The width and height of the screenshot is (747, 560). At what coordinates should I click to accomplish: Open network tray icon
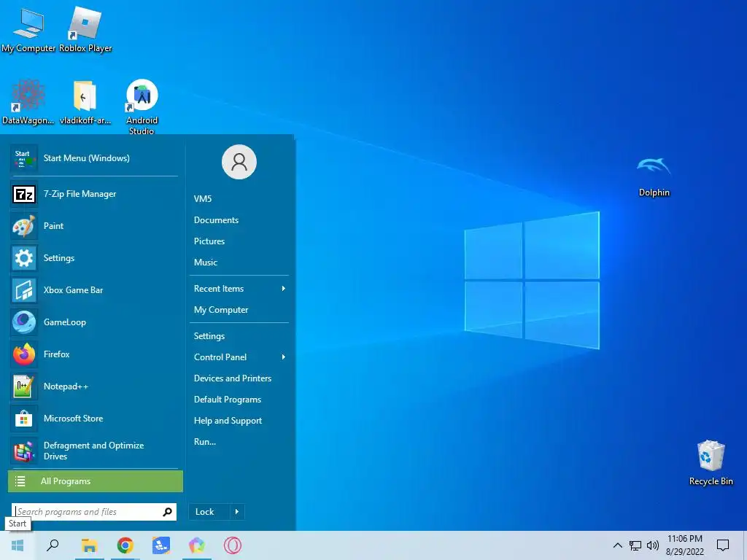[635, 545]
